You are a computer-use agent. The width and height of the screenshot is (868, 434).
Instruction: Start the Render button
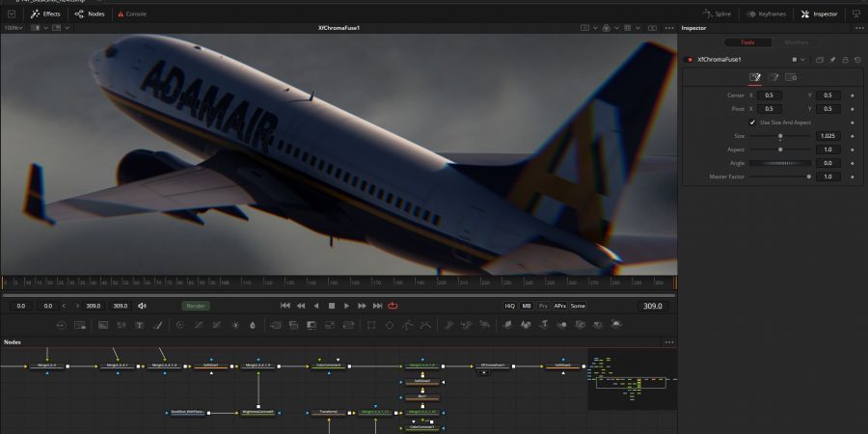pyautogui.click(x=196, y=306)
